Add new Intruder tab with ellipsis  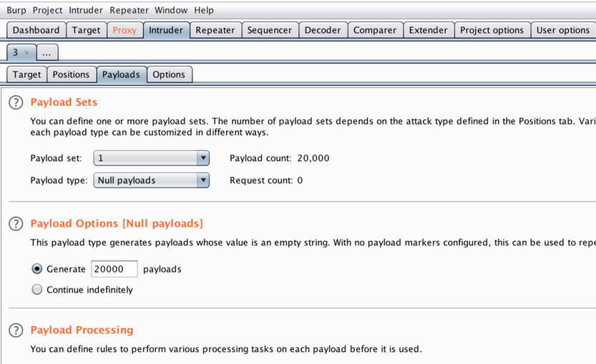tap(46, 53)
